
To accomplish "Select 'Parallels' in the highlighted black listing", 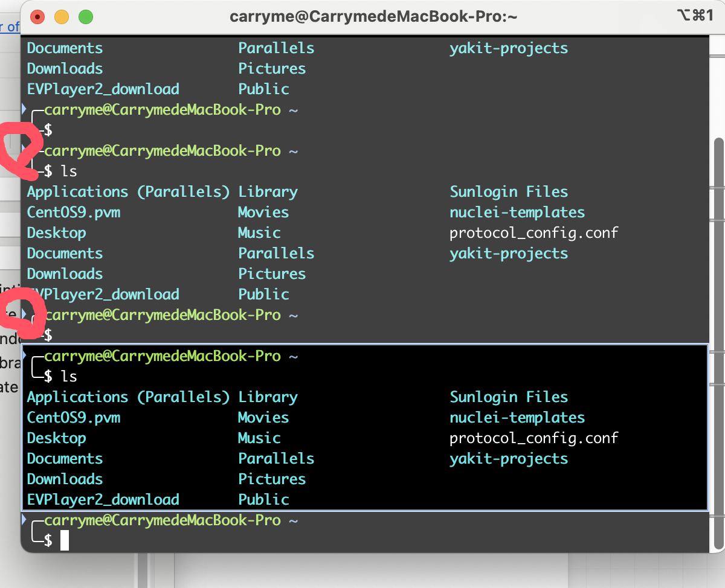I will (276, 459).
